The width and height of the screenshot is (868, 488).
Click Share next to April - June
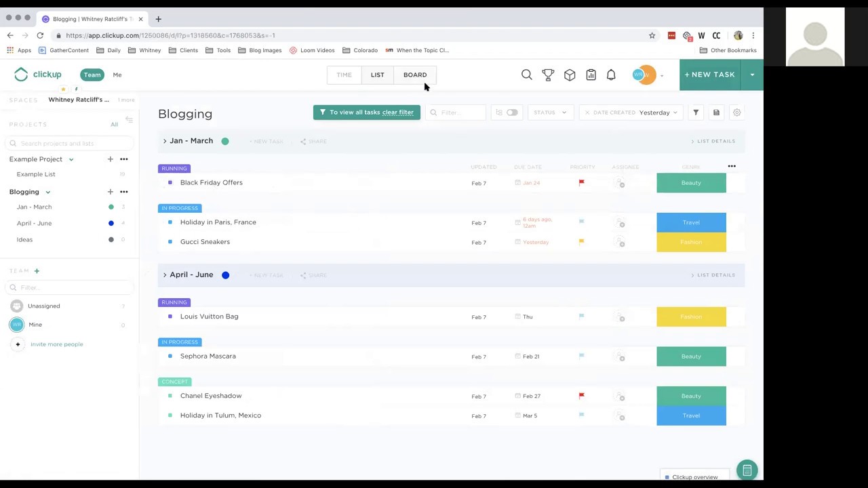click(313, 275)
